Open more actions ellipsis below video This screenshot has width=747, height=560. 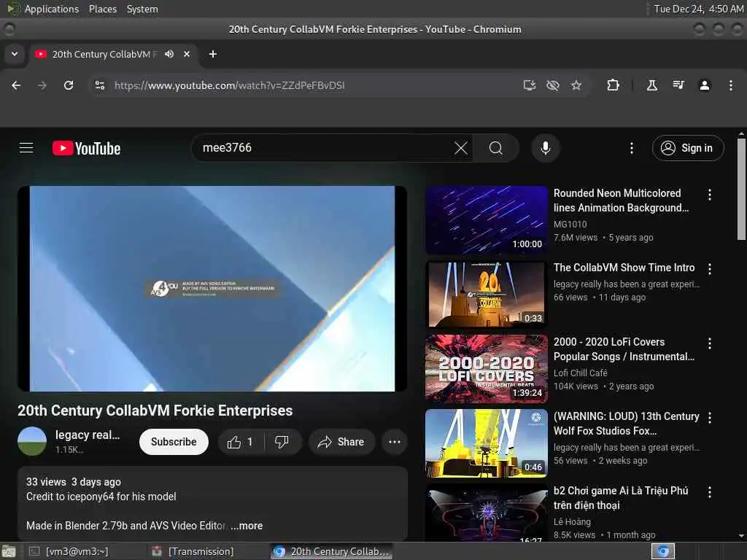[x=395, y=442]
